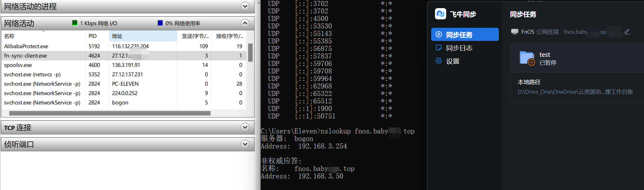Viewport: 644px width, 190px height.
Task: Select the test sync task title
Action: 545,55
